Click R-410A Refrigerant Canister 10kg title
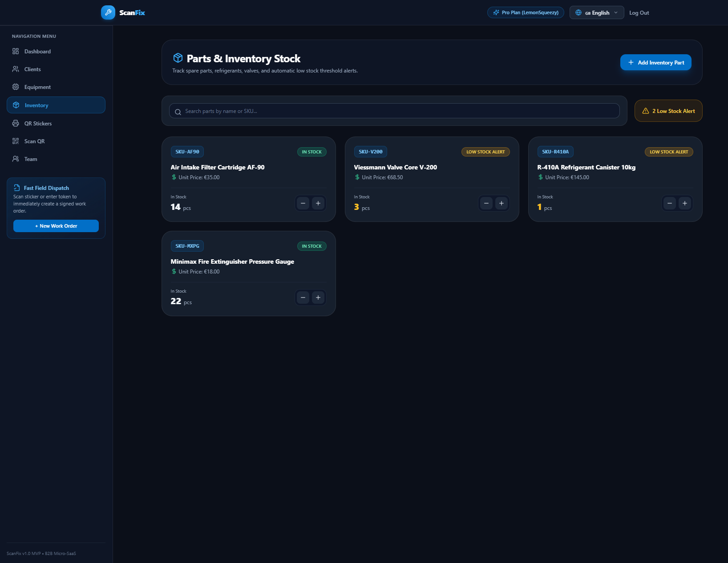 [x=586, y=167]
